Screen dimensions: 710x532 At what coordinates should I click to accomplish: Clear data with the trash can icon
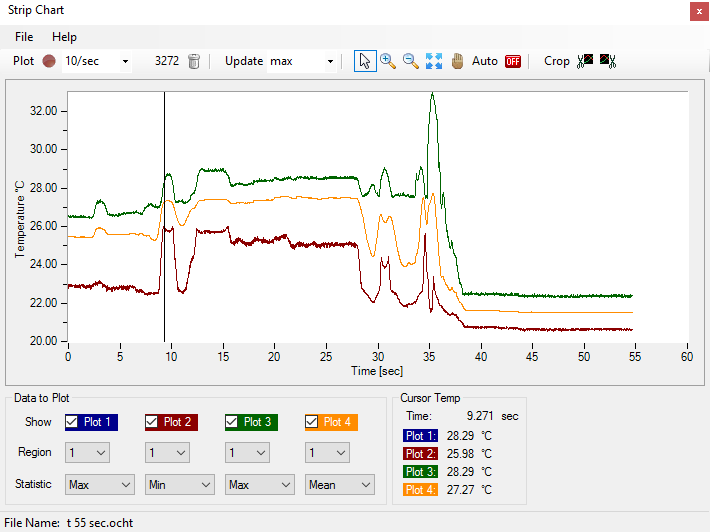click(x=194, y=61)
